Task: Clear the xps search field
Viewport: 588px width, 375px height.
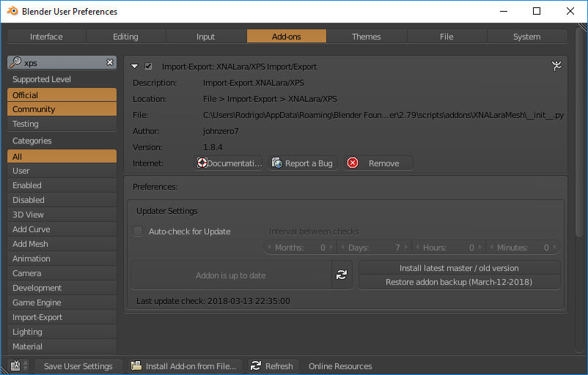Action: tap(110, 63)
